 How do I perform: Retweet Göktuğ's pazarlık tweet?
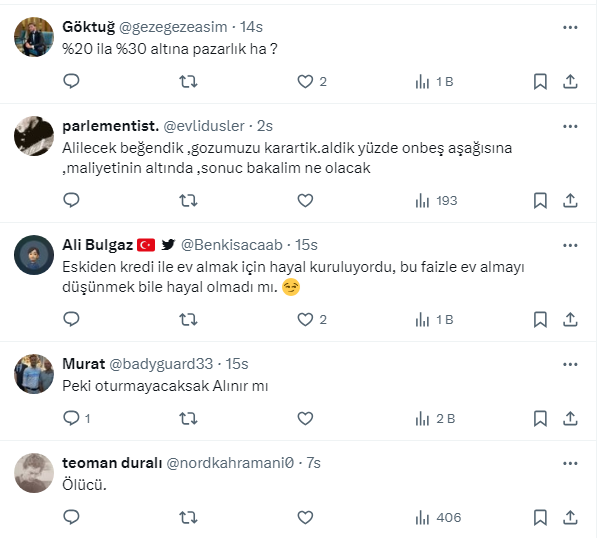coord(187,81)
